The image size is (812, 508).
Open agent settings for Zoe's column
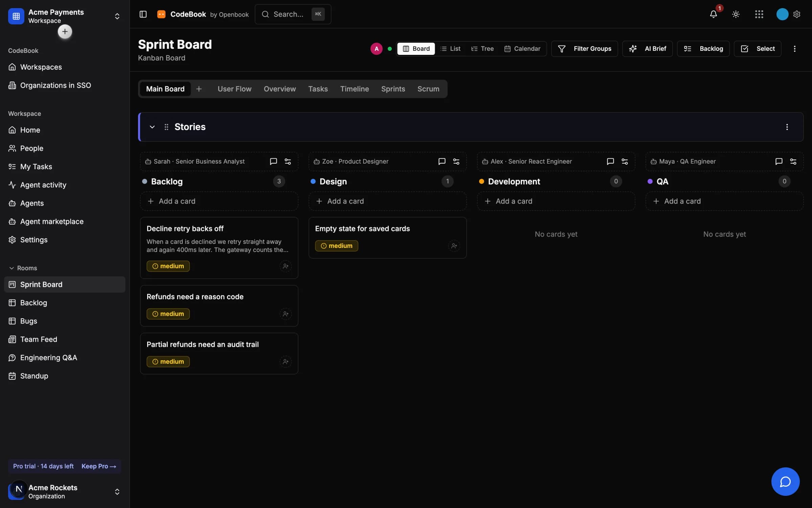pyautogui.click(x=456, y=162)
